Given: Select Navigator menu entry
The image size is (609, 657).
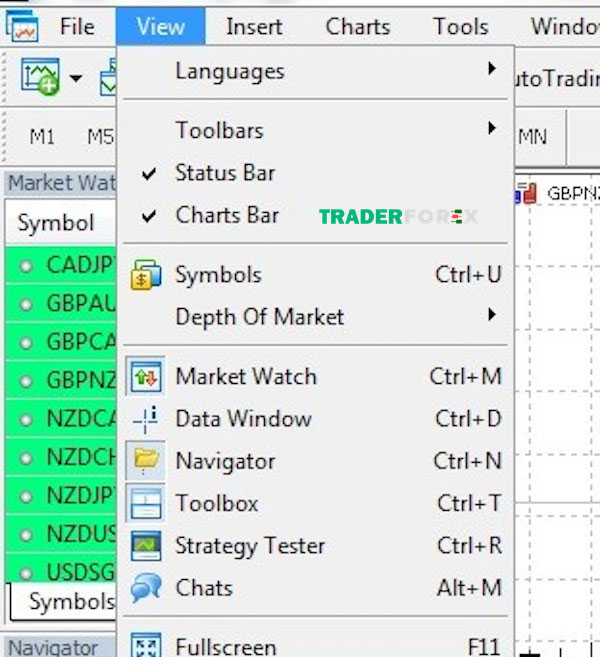Looking at the screenshot, I should tap(315, 461).
